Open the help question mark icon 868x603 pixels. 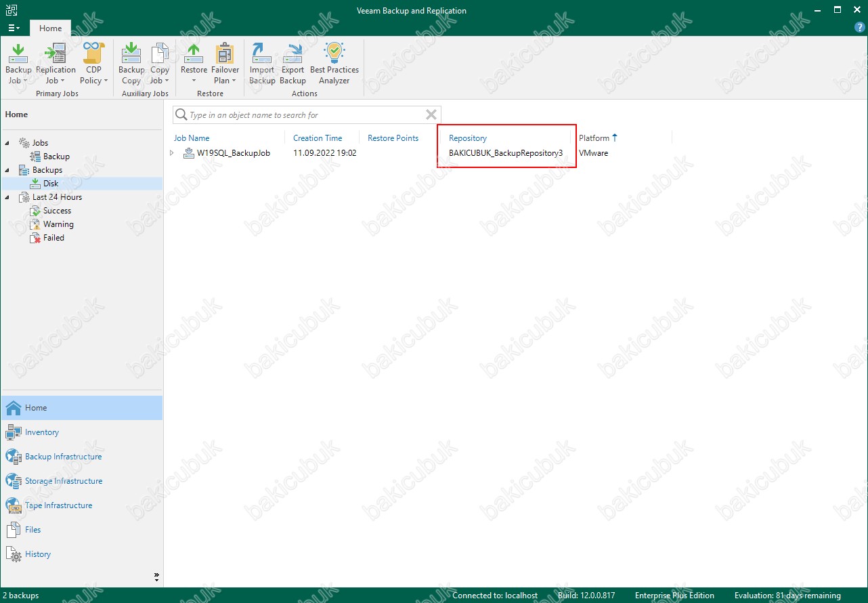[x=859, y=27]
